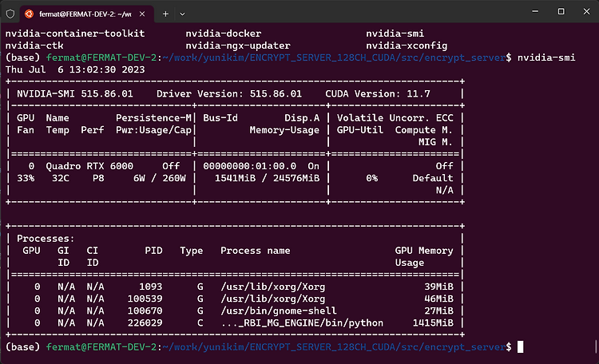Click the Bus-Id column header
This screenshot has height=364, width=599.
point(220,117)
